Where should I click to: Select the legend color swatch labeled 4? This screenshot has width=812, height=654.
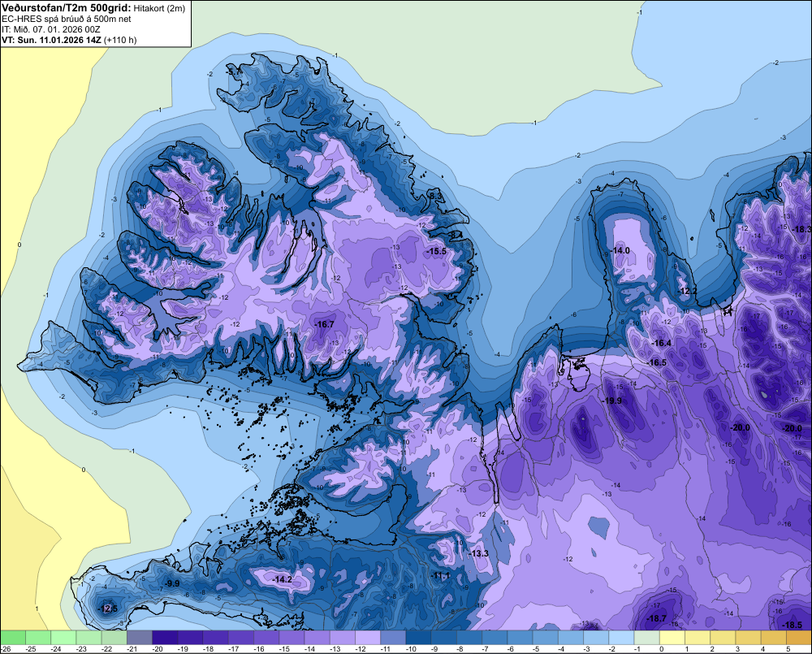(774, 638)
